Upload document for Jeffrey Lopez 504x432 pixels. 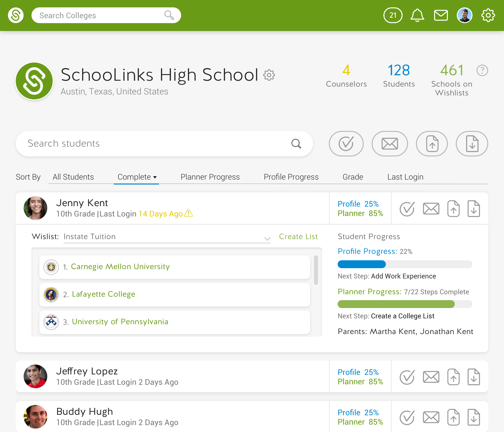click(453, 377)
